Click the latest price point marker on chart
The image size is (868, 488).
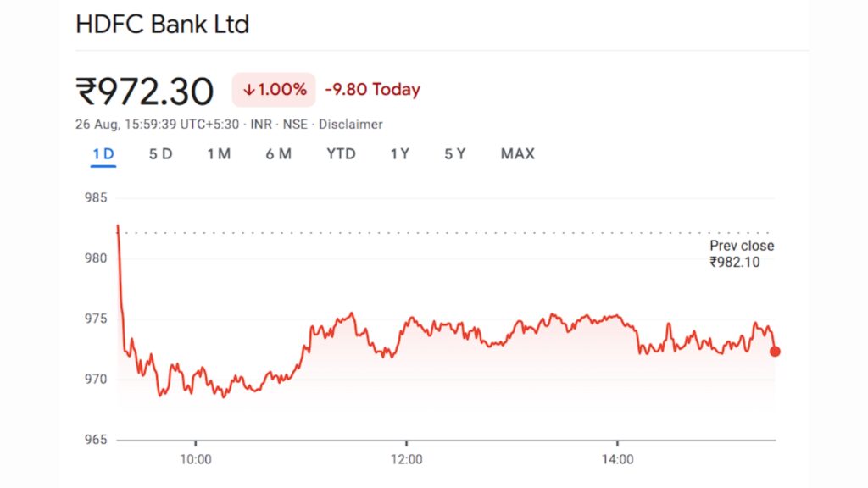(774, 351)
